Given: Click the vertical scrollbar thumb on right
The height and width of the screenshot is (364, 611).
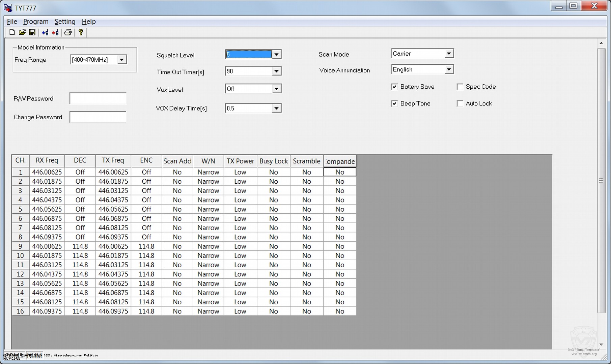Looking at the screenshot, I should [601, 181].
